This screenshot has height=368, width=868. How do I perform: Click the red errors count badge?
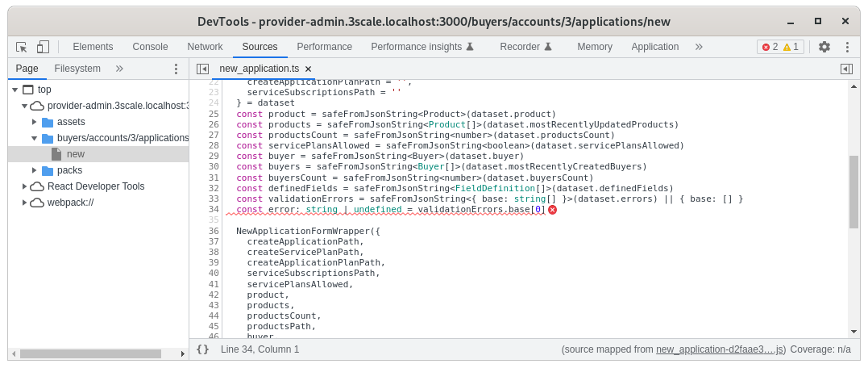770,47
